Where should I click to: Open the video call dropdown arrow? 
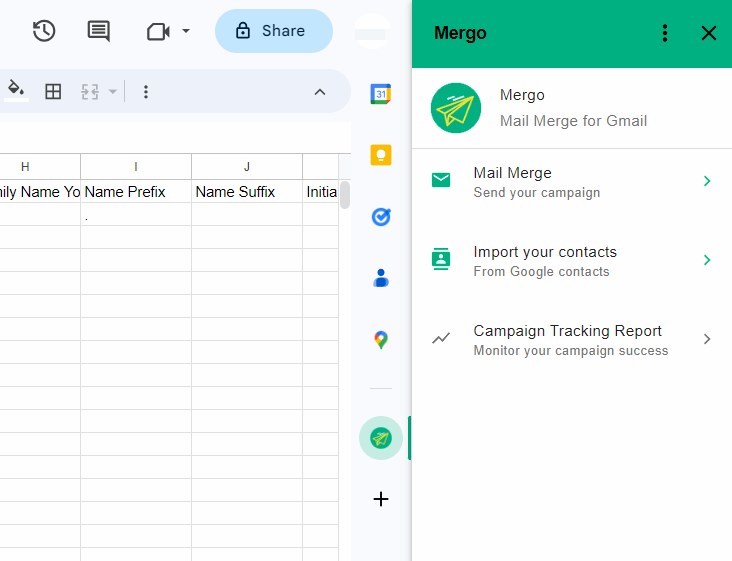click(186, 32)
